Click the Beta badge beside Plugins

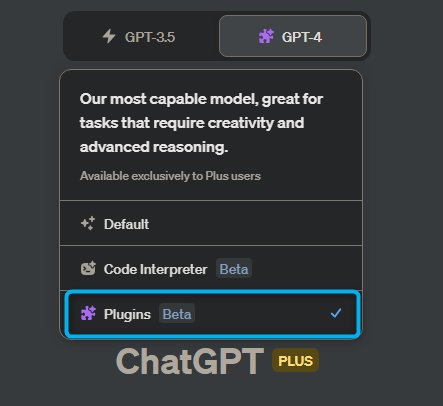(x=177, y=314)
